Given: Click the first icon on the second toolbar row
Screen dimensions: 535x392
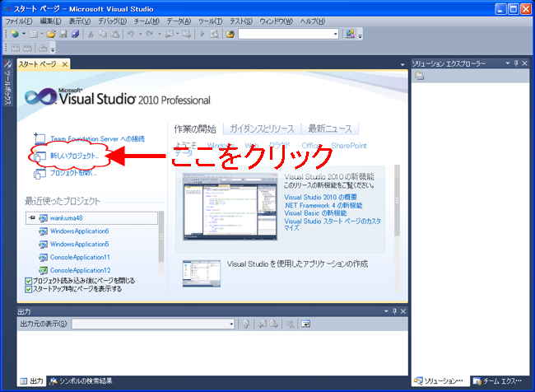Looking at the screenshot, I should click(16, 48).
